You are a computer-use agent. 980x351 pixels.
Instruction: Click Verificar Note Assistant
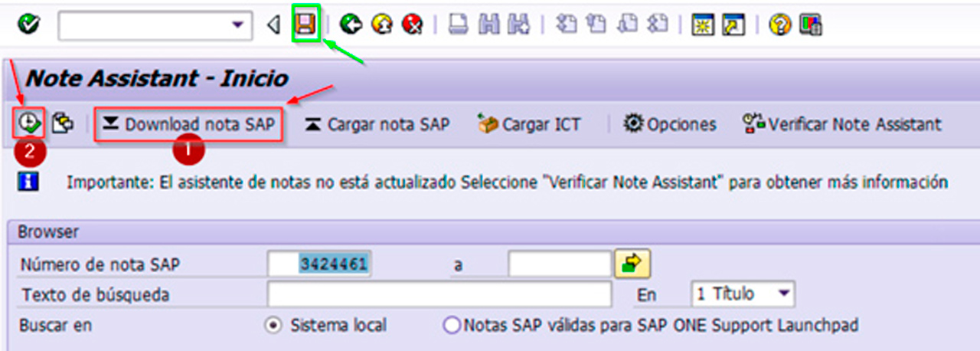coord(842,124)
